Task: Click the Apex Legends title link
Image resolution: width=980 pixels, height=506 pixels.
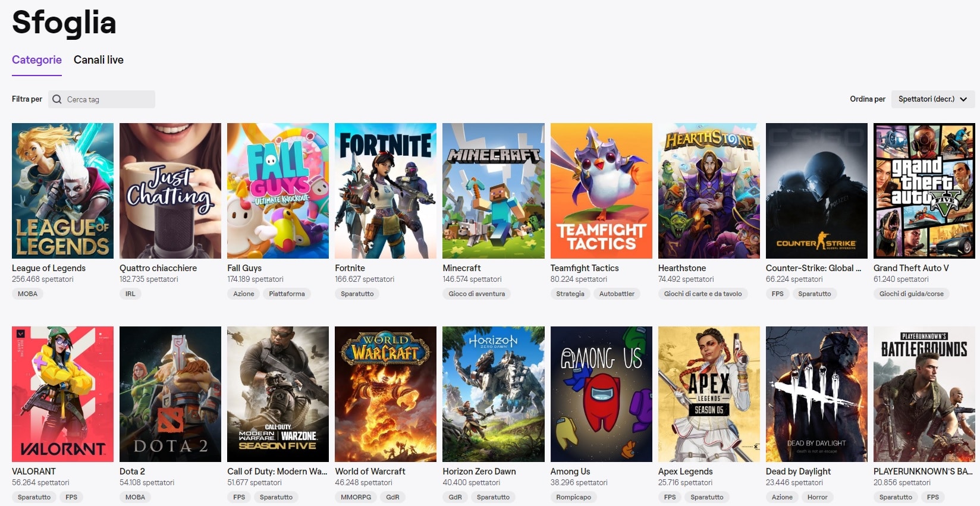Action: tap(686, 472)
